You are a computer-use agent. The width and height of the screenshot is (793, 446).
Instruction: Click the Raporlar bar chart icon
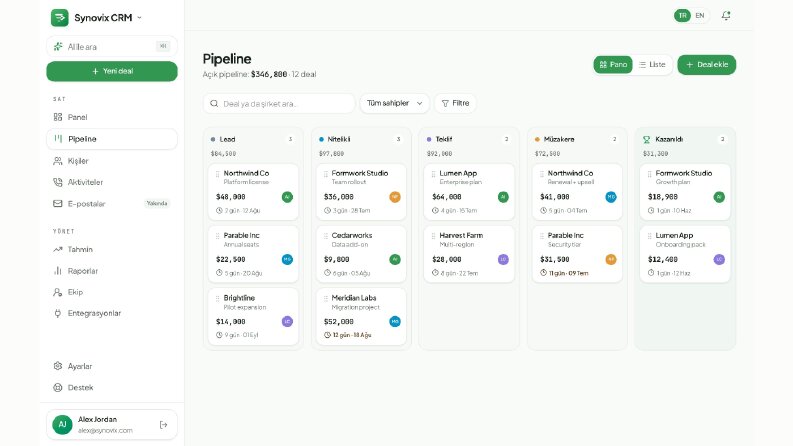[x=58, y=271]
